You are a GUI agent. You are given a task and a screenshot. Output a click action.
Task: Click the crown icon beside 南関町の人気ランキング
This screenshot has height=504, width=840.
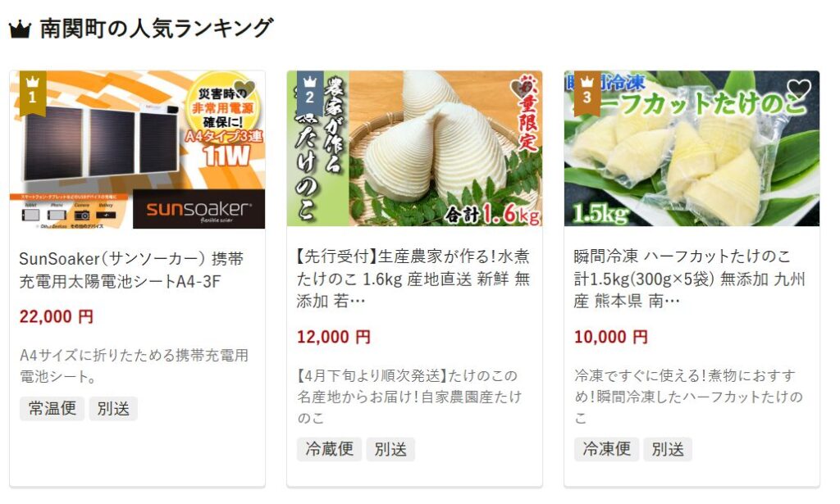point(20,30)
